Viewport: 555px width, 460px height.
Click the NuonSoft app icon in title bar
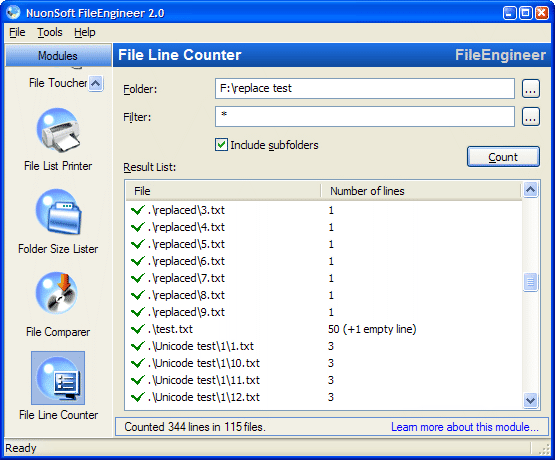13,12
